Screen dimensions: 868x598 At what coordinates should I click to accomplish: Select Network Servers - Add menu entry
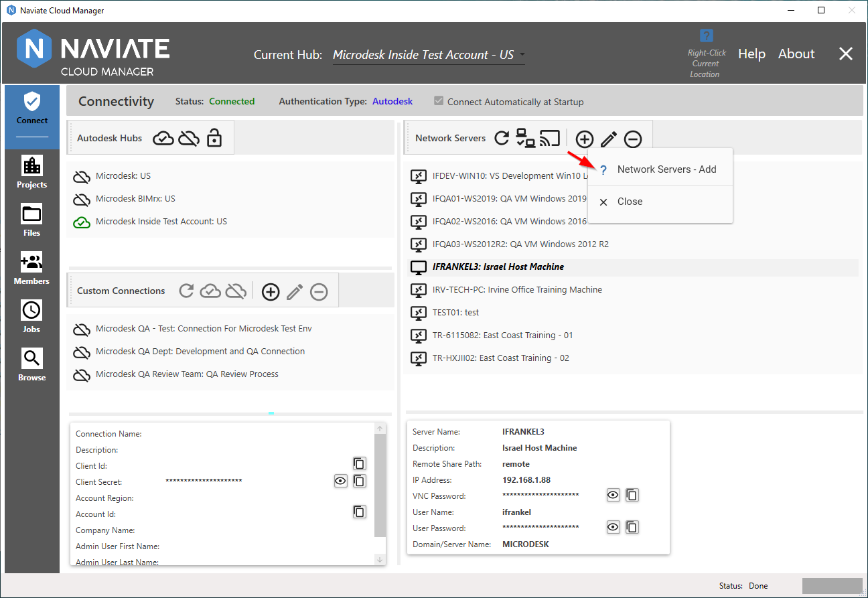pos(660,169)
